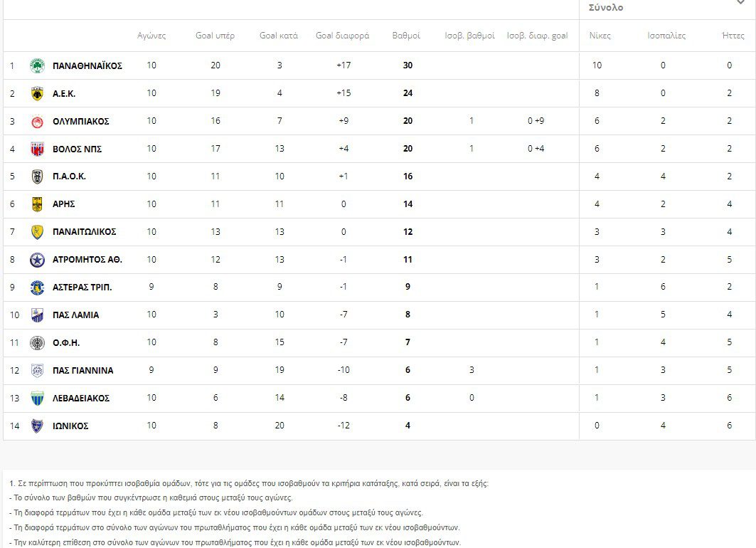Open the ΠΑΣ ΛΑΜΙΑ team page
Screen dimensions: 756x548
(75, 315)
